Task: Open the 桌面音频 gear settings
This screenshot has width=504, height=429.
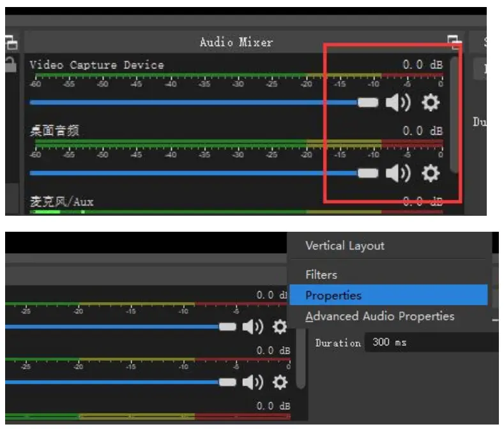Action: tap(431, 173)
